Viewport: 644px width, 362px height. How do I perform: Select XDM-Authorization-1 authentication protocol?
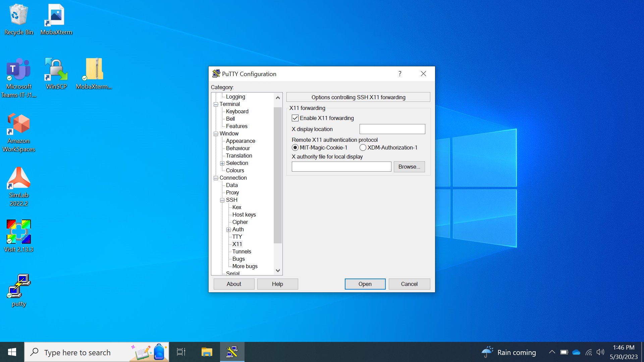(x=363, y=147)
